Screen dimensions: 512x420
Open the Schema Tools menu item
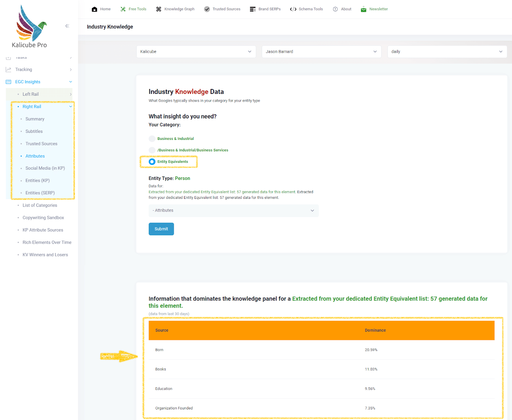311,9
